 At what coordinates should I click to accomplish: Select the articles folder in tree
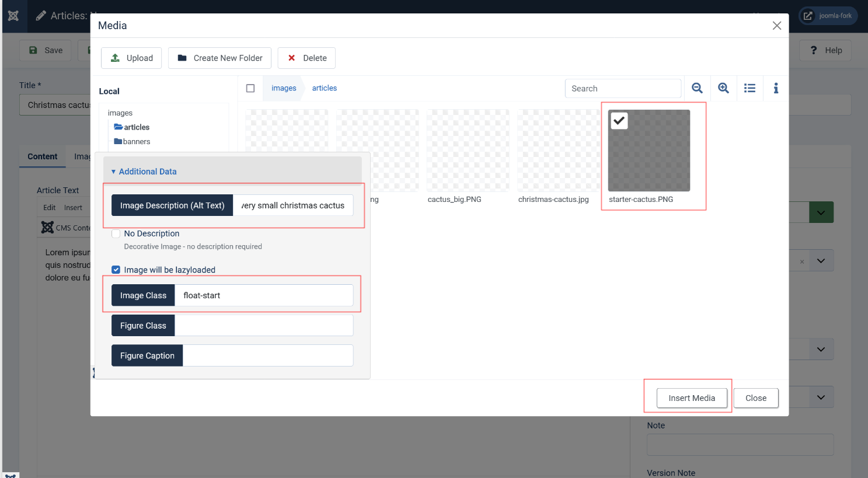click(136, 127)
